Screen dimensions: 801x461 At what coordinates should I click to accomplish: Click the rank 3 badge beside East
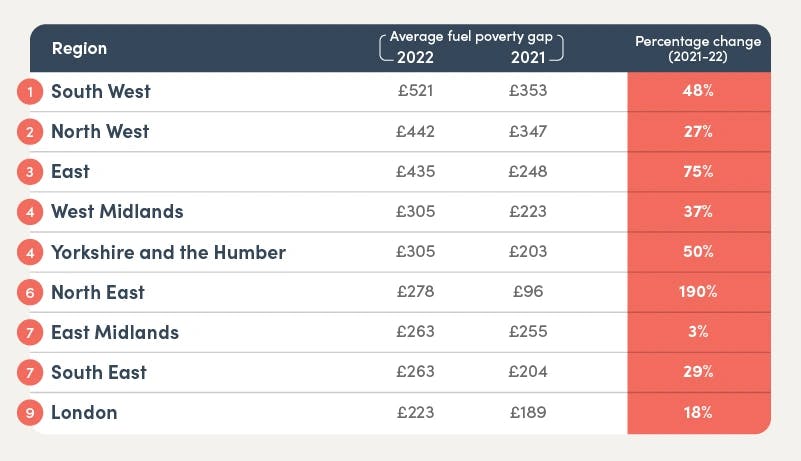click(x=30, y=172)
